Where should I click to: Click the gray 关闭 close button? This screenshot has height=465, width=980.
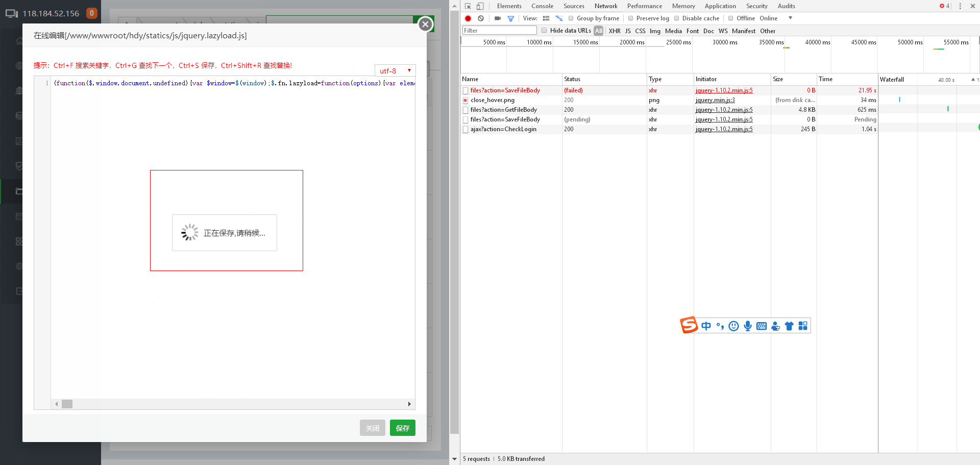pos(373,428)
